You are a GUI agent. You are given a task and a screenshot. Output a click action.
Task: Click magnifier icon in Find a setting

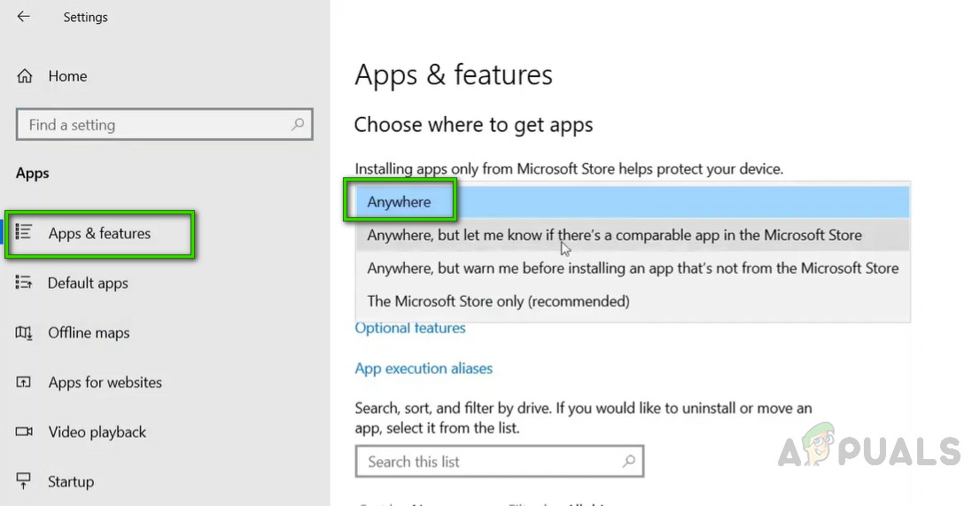pos(299,125)
